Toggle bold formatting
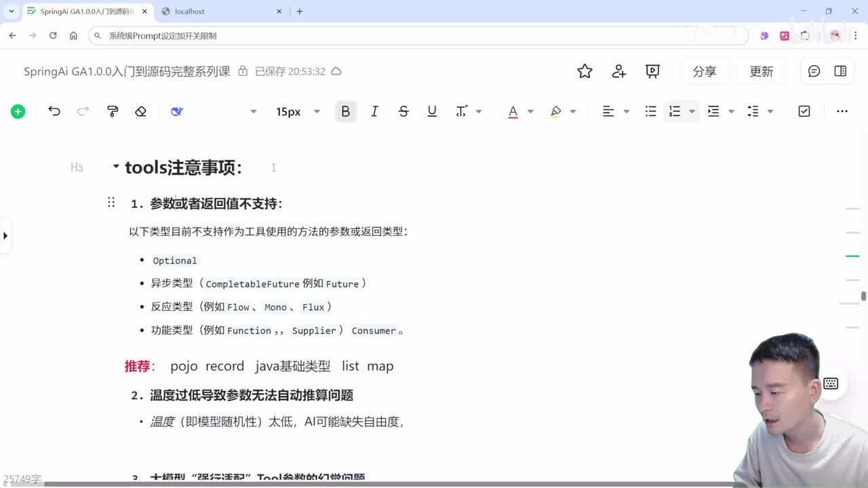This screenshot has width=868, height=488. click(x=345, y=111)
